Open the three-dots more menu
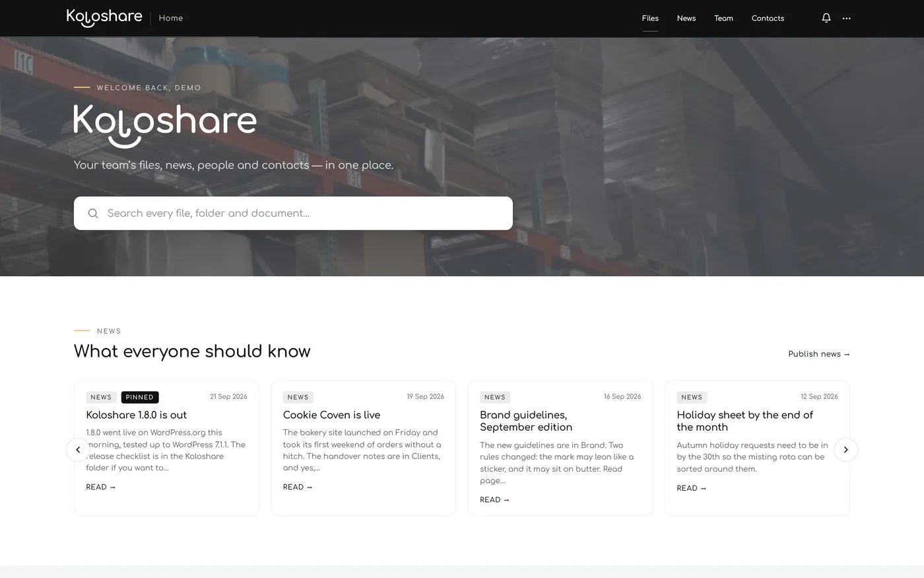924x578 pixels. (847, 18)
